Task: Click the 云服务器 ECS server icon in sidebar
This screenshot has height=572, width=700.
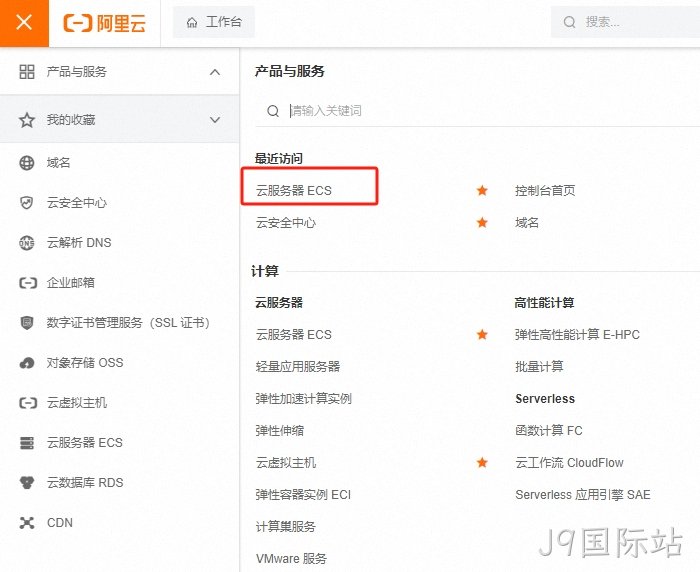Action: point(27,443)
